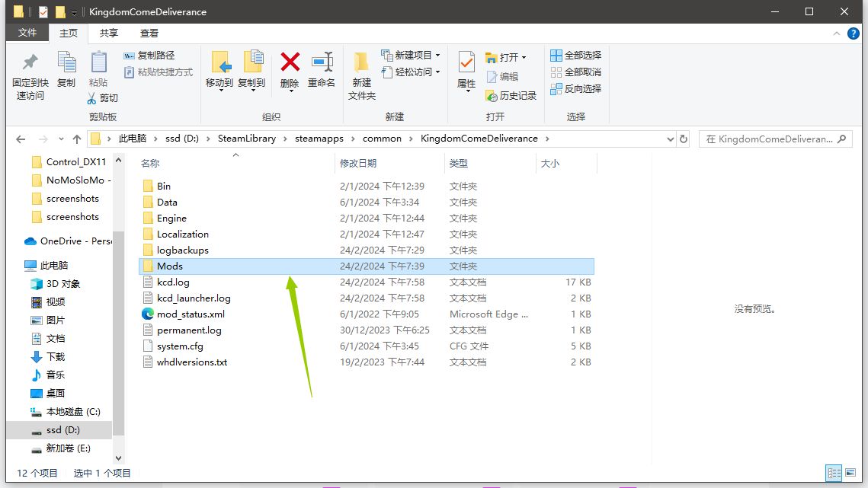Select Control_DX11 in the navigation pane
Screen dimensions: 868x488
coord(69,162)
